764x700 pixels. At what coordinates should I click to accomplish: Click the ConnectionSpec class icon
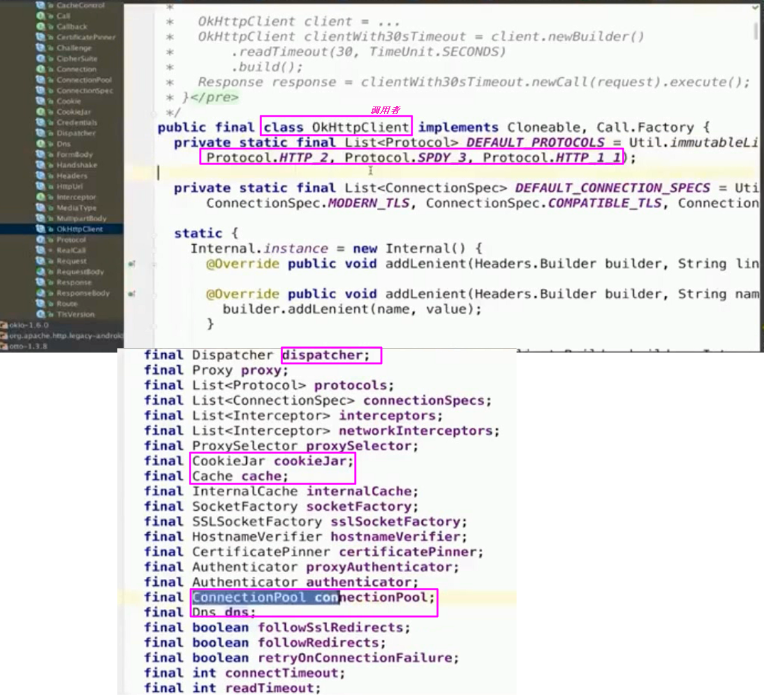point(41,91)
